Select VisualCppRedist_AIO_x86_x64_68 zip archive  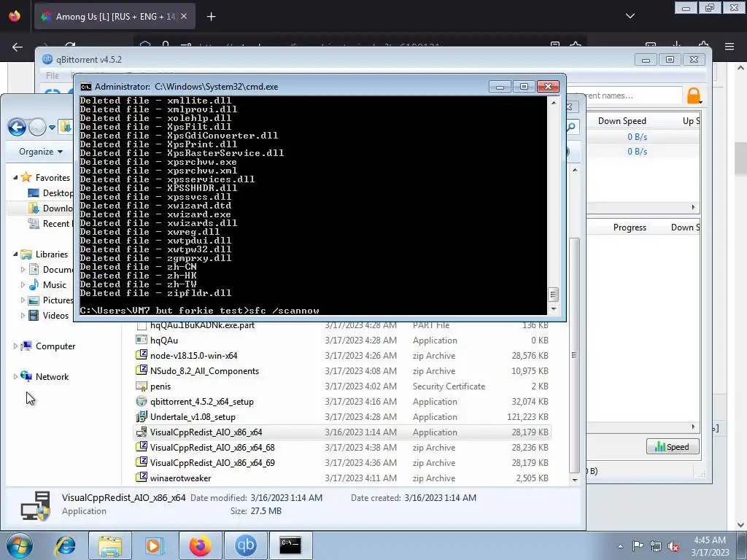pos(342,447)
